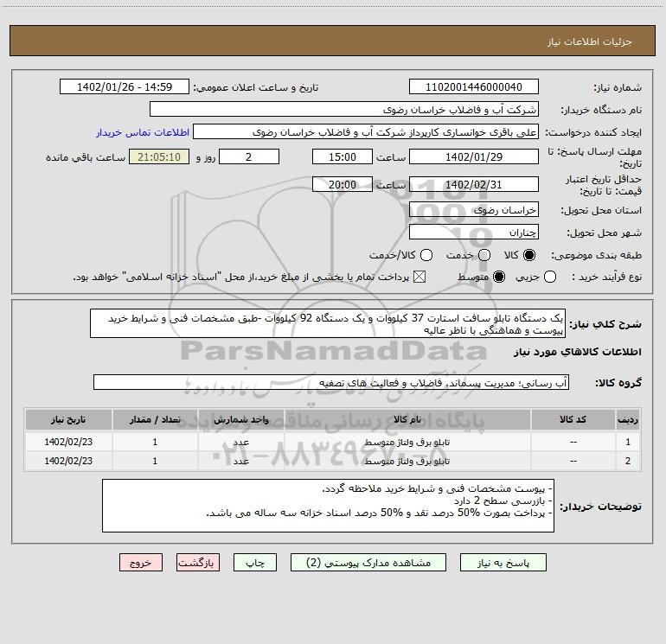Screen dimensions: 666x644
Task: Click row 1 date 1402/02/23
Action: (x=68, y=442)
